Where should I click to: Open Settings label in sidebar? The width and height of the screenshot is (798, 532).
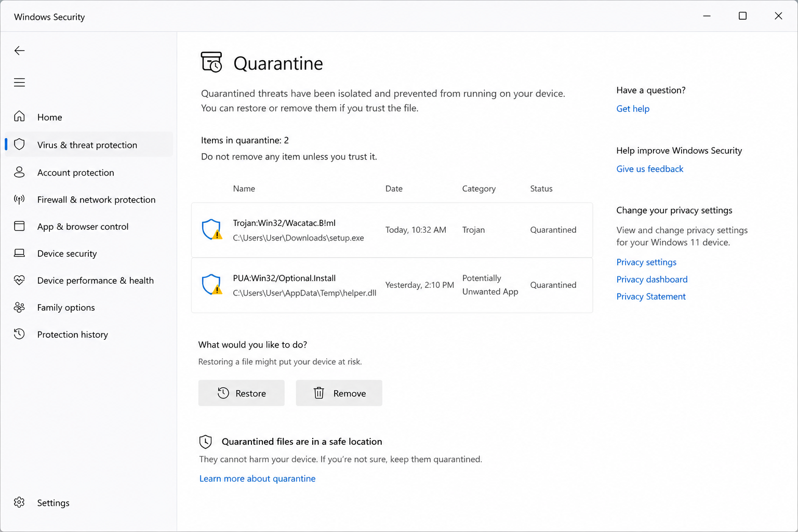point(54,503)
